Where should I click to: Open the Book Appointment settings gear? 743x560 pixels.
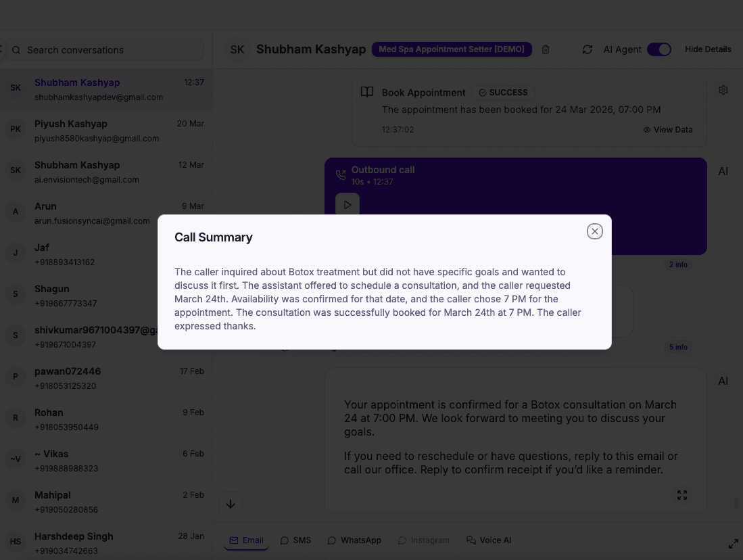point(723,89)
